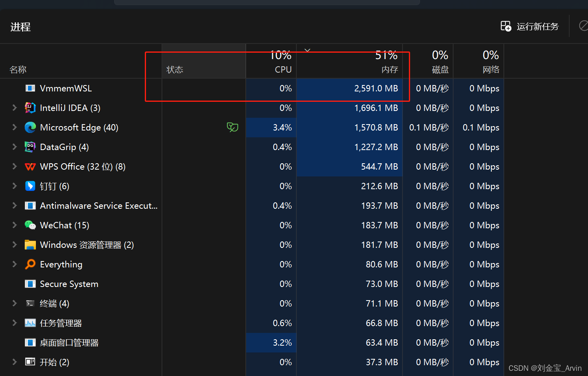Click the Windows 资源管理器 folder icon
Image resolution: width=588 pixels, height=376 pixels.
pyautogui.click(x=30, y=245)
